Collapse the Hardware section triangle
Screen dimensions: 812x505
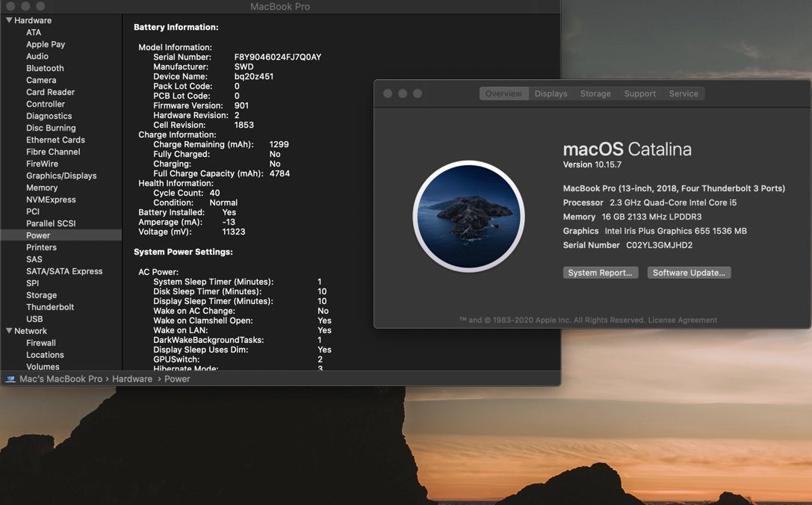9,20
